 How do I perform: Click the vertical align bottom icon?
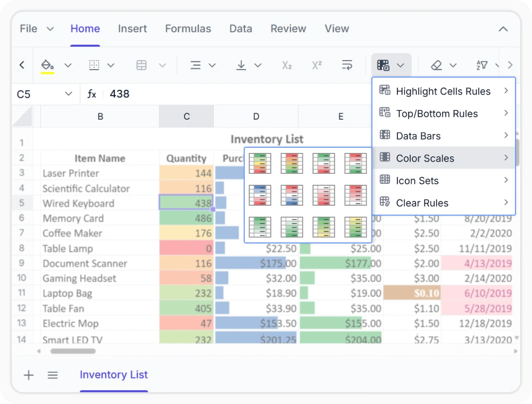(241, 65)
